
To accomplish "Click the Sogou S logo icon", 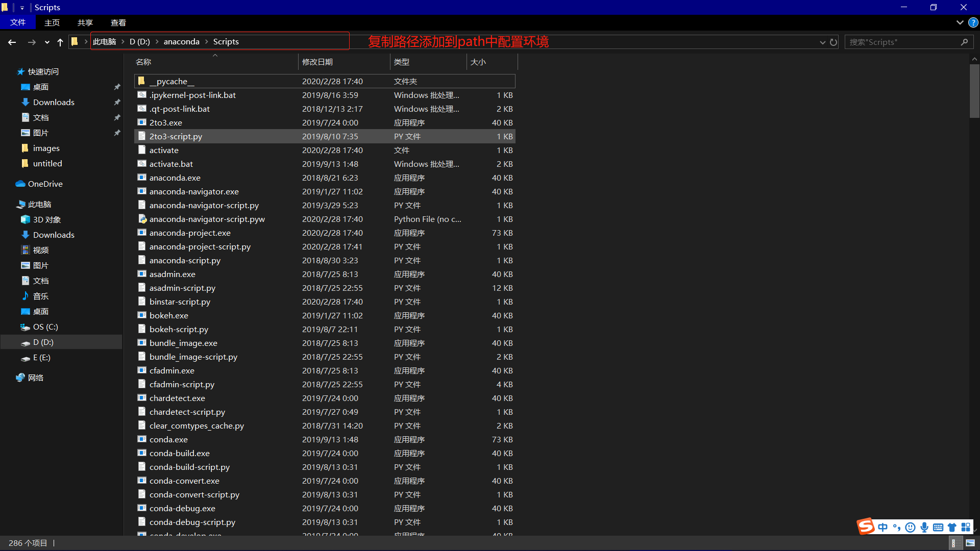I will click(x=866, y=526).
